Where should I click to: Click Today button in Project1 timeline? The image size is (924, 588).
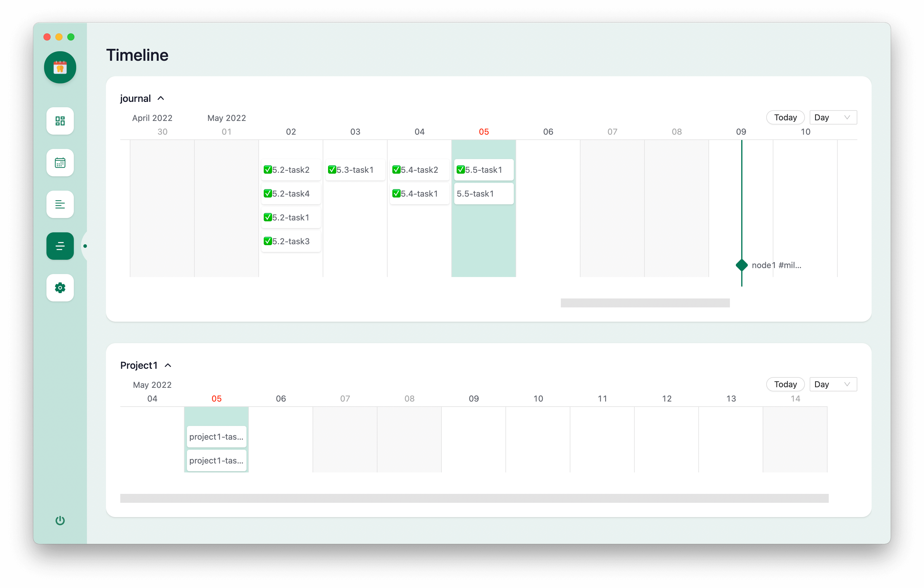[x=785, y=385]
